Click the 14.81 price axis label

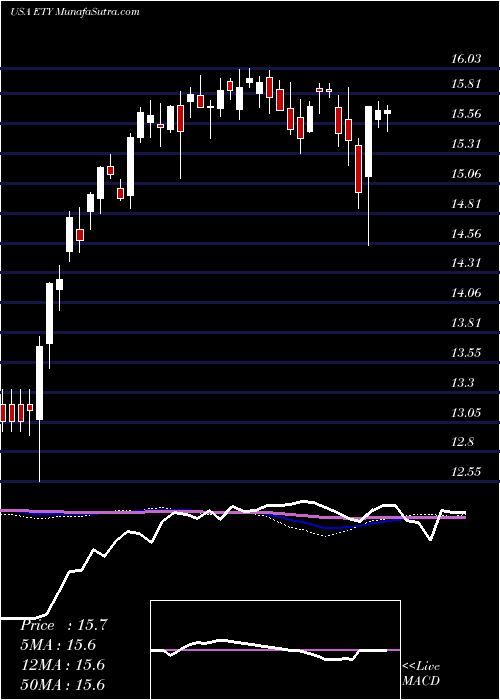467,204
